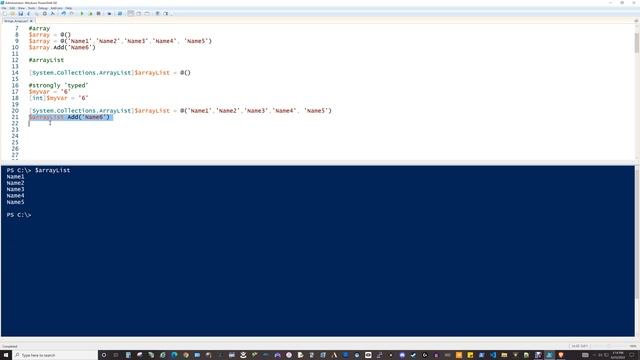
Task: Click the #array comment on line 7
Action: click(39, 28)
